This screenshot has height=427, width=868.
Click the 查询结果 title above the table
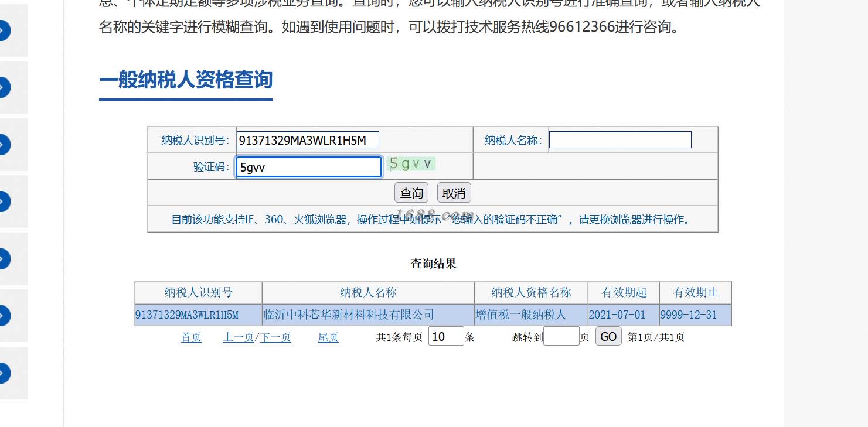[x=433, y=264]
